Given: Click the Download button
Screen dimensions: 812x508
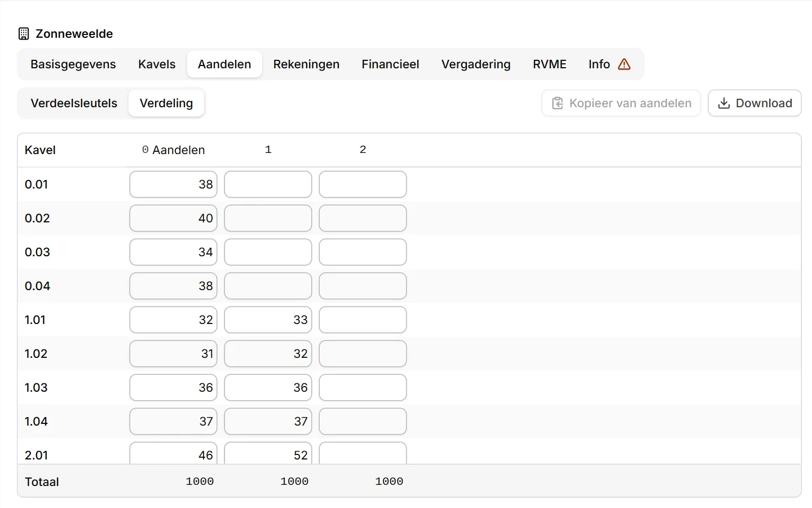Looking at the screenshot, I should [x=754, y=103].
